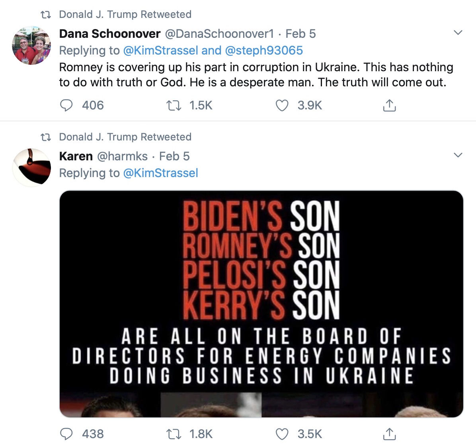Open Karen's wine glass avatar
Image resolution: width=476 pixels, height=448 pixels.
coord(31,168)
